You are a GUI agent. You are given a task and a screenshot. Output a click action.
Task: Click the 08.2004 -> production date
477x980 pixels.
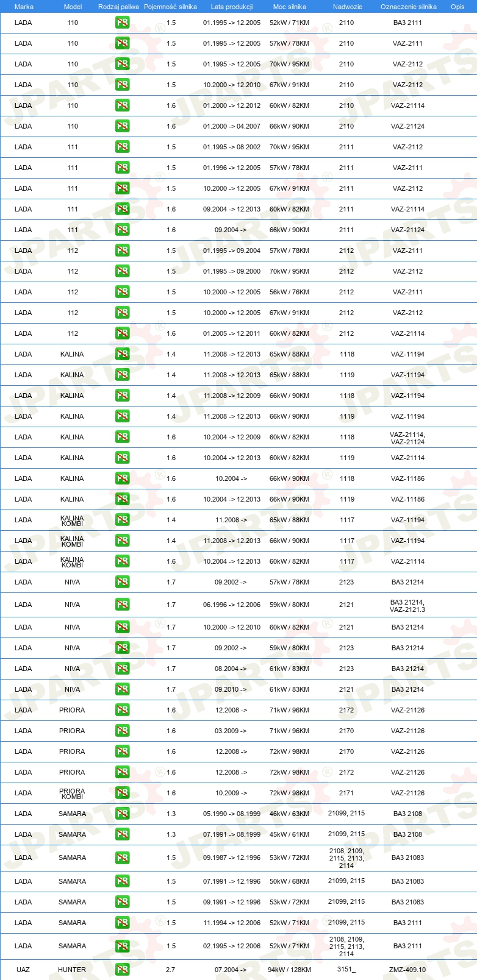(x=231, y=669)
